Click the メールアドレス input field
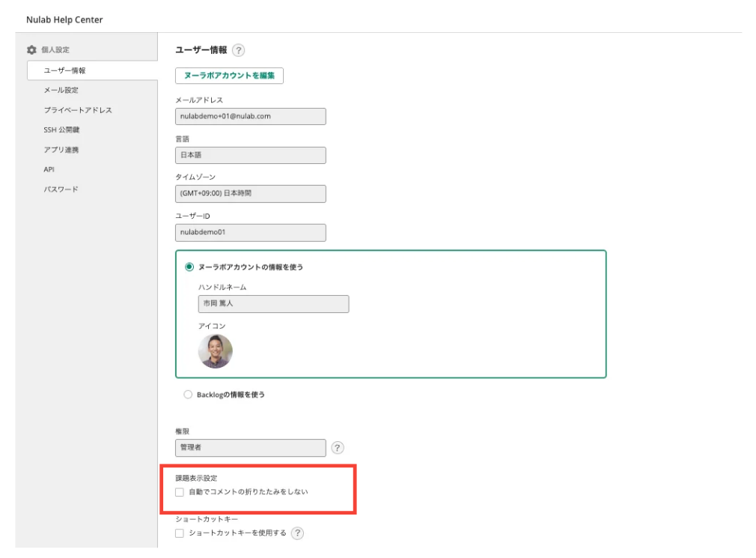 [x=250, y=116]
